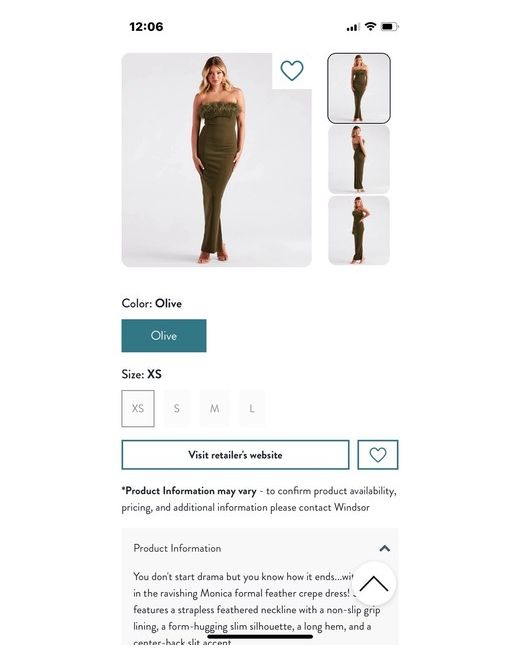Tap the scroll-to-top arrow circle
520x650 pixels.
(374, 584)
